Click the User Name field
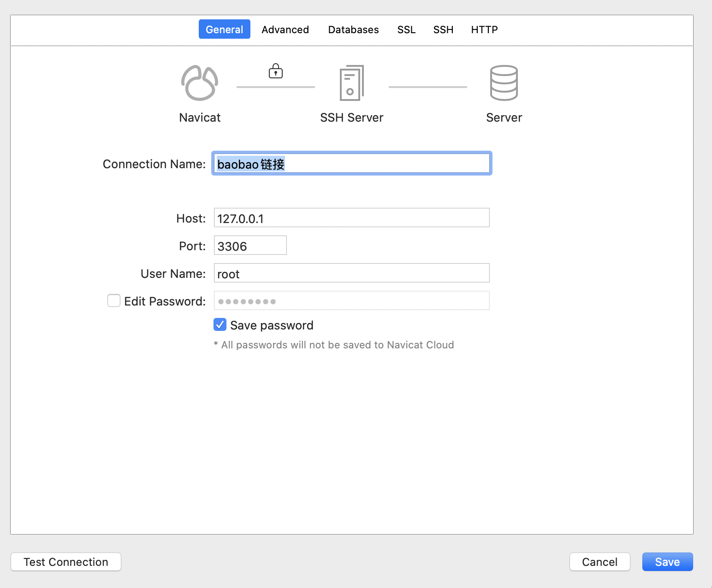Viewport: 712px width, 588px height. 351,273
